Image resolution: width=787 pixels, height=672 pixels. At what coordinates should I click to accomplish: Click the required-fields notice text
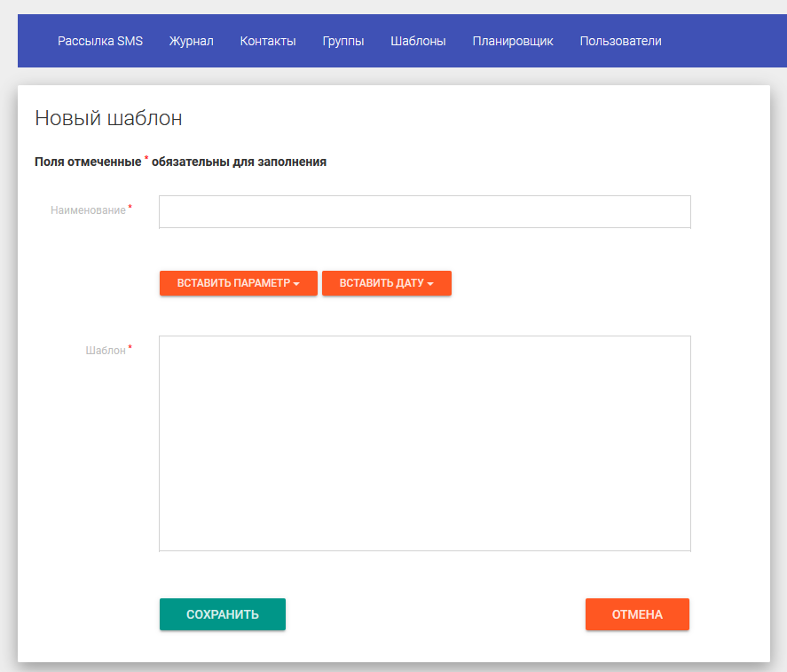(180, 162)
